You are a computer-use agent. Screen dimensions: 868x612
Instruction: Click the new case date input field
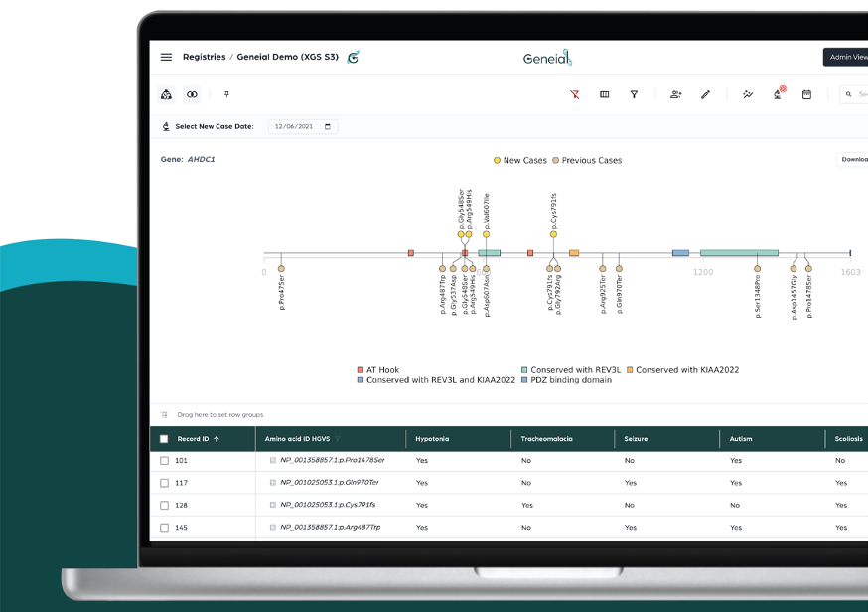click(303, 127)
